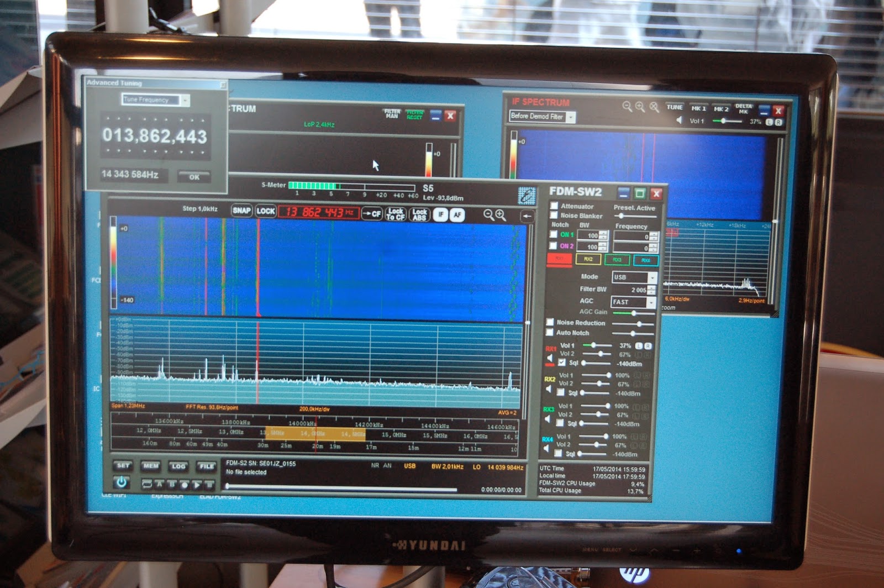
Task: Open the MEM memory button
Action: tap(150, 466)
